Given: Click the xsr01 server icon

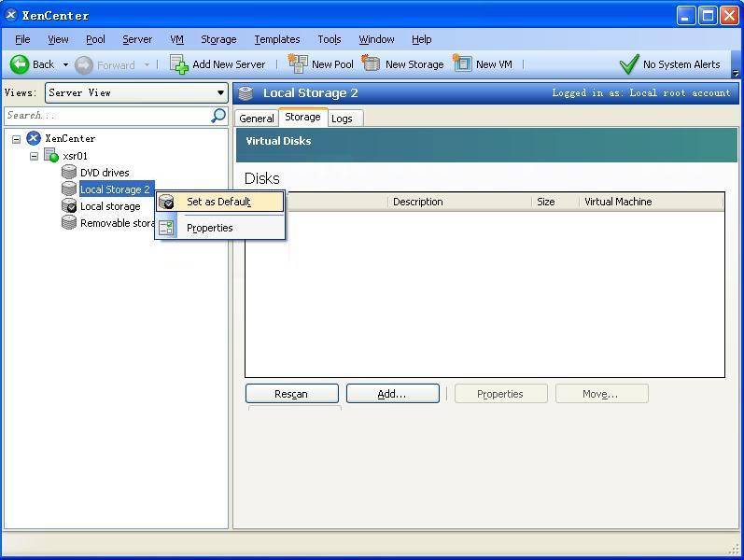Looking at the screenshot, I should point(50,155).
